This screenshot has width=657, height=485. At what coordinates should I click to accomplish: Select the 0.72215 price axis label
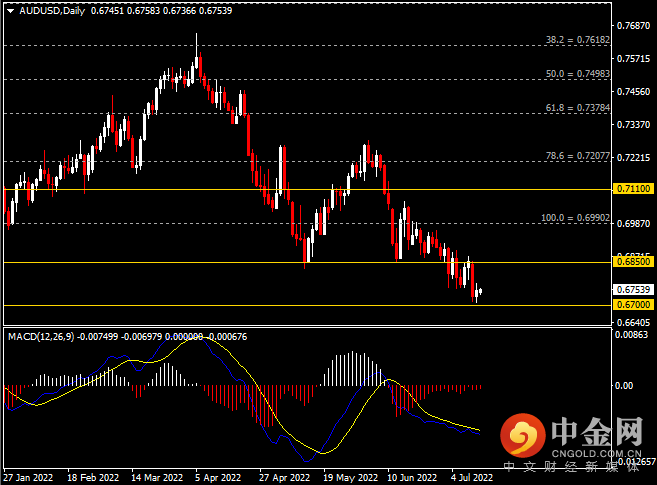tap(633, 158)
